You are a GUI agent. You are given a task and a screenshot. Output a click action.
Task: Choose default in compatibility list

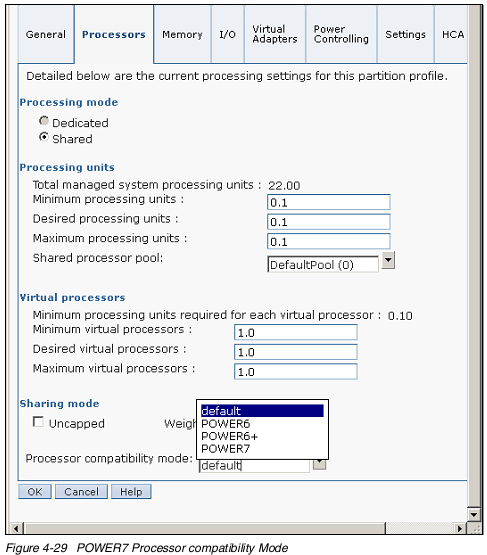[262, 411]
